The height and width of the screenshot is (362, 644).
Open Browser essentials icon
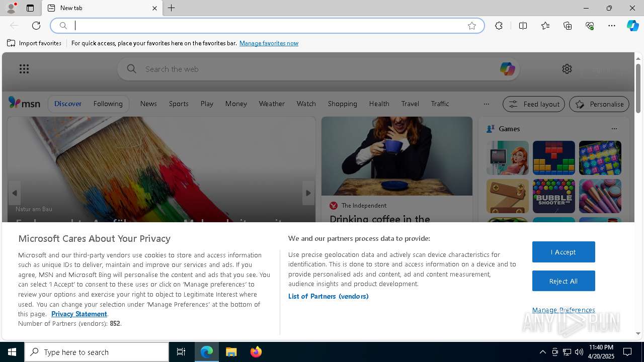tap(590, 26)
